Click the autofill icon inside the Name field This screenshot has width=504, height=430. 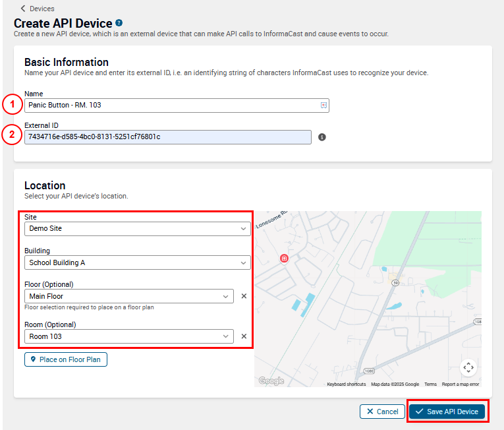pyautogui.click(x=323, y=106)
